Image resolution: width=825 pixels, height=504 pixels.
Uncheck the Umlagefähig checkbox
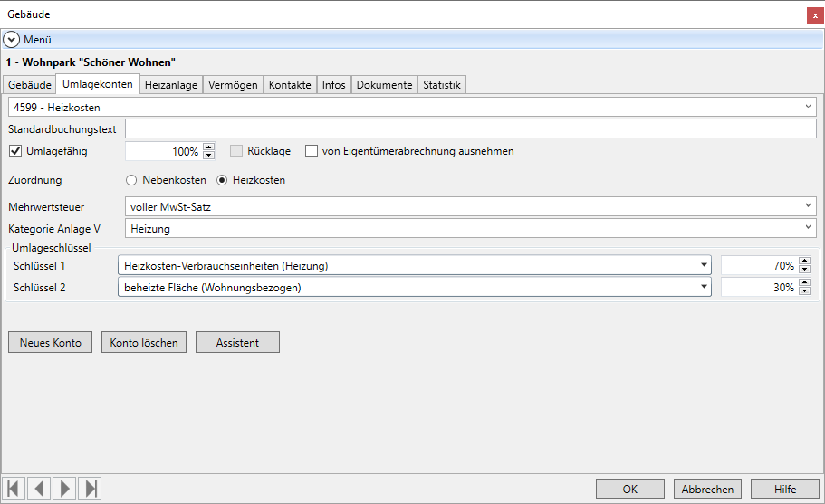pos(15,151)
